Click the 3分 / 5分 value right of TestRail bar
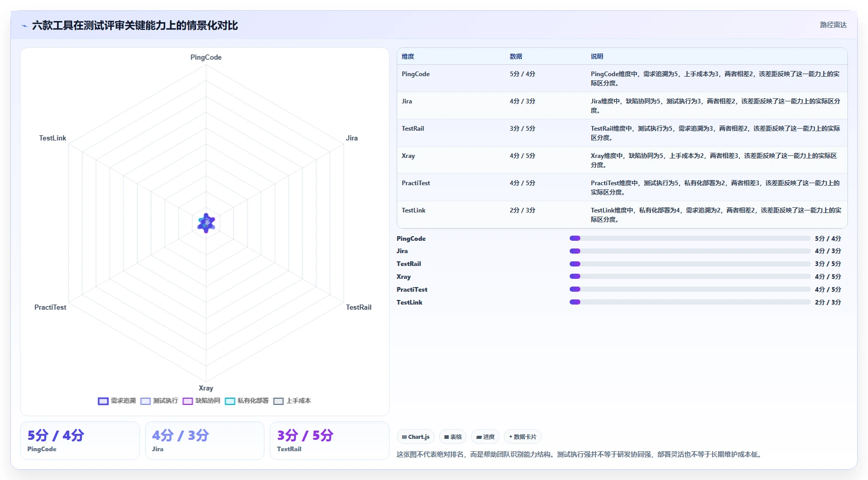 [828, 264]
